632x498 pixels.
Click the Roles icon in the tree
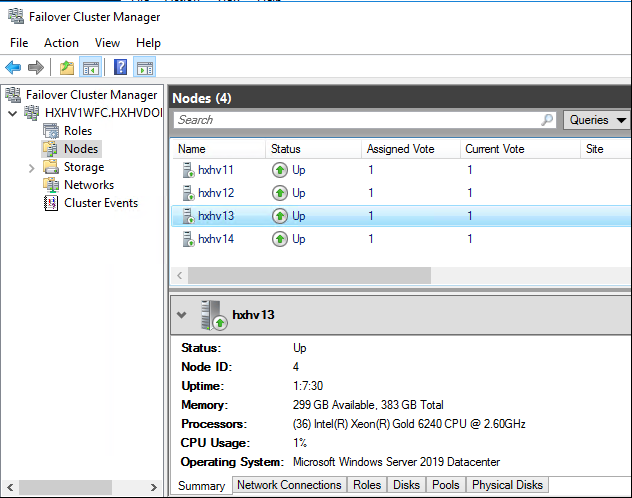(51, 131)
